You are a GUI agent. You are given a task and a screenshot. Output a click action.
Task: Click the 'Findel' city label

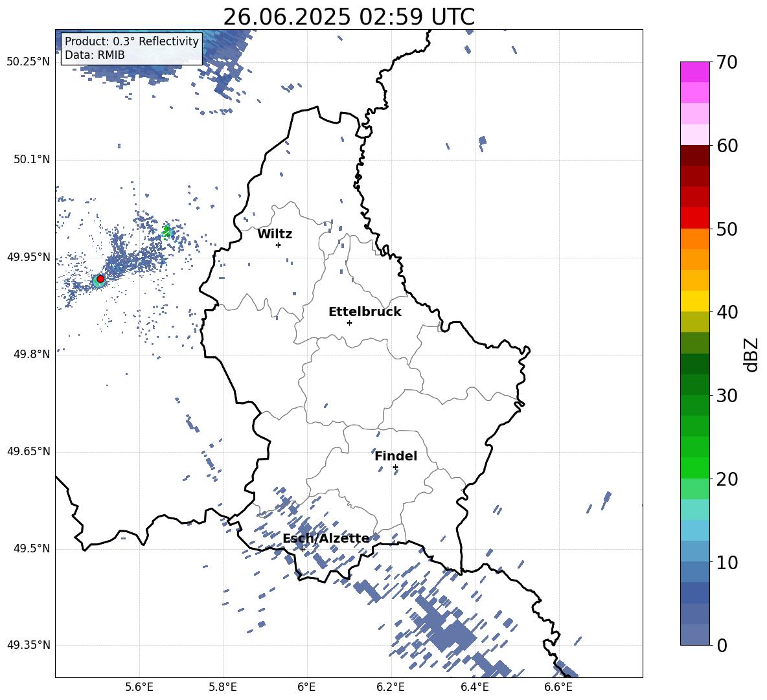(x=396, y=456)
